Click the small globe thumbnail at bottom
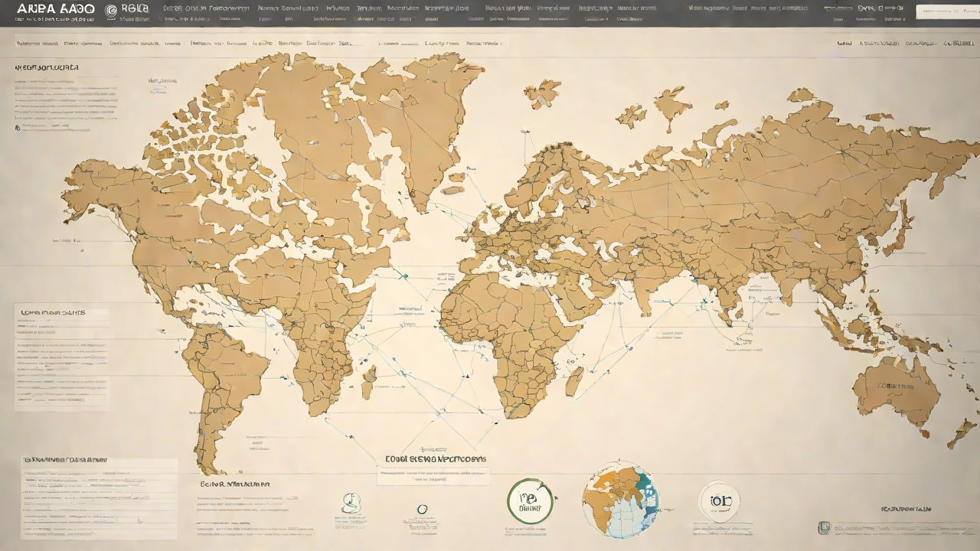Image resolution: width=980 pixels, height=551 pixels. click(619, 498)
